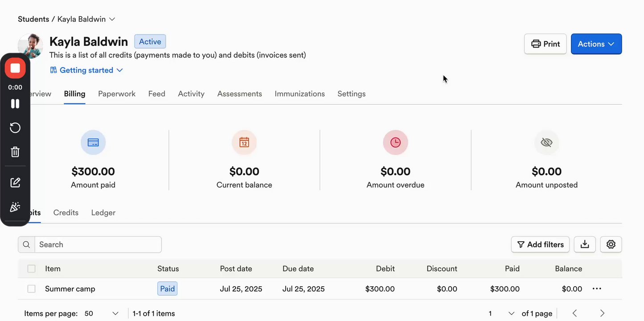Screen dimensions: 644x321
Task: Open the items per page dropdown
Action: click(102, 313)
